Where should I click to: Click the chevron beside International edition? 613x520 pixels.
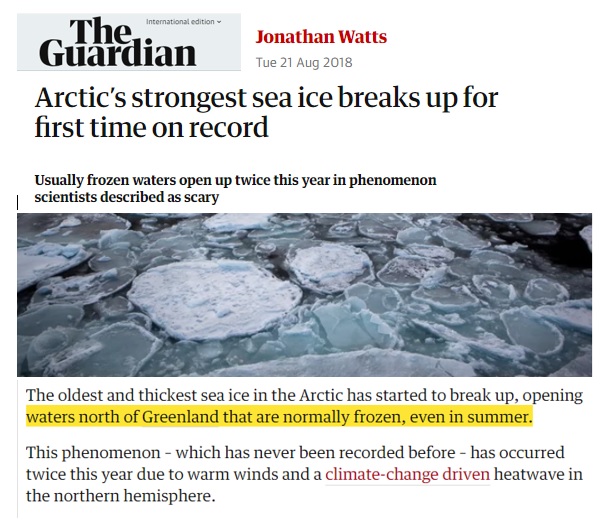click(219, 22)
